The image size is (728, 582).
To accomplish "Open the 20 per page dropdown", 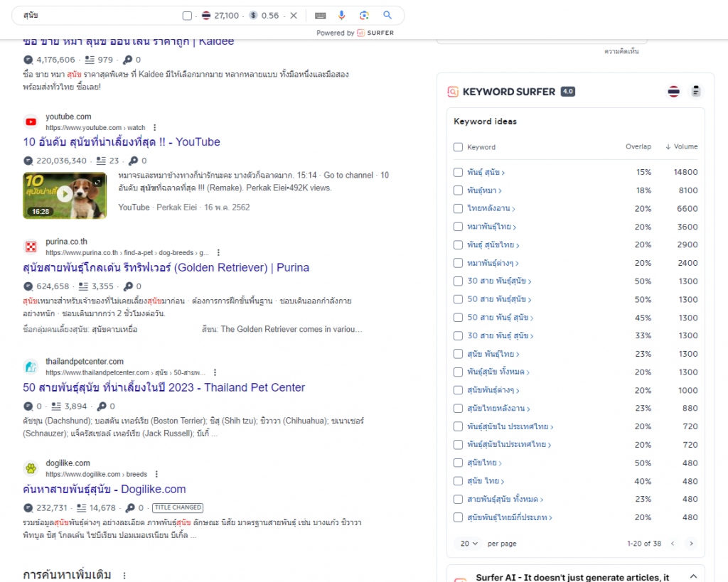I will 469,544.
